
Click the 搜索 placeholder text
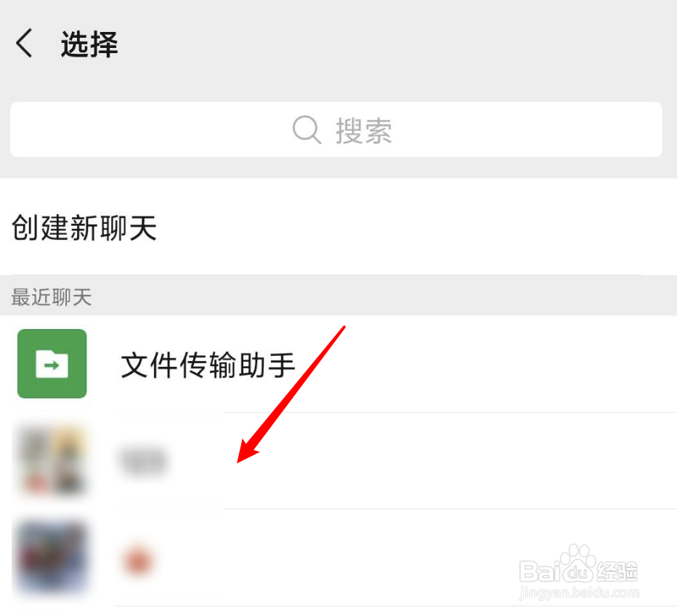click(363, 130)
